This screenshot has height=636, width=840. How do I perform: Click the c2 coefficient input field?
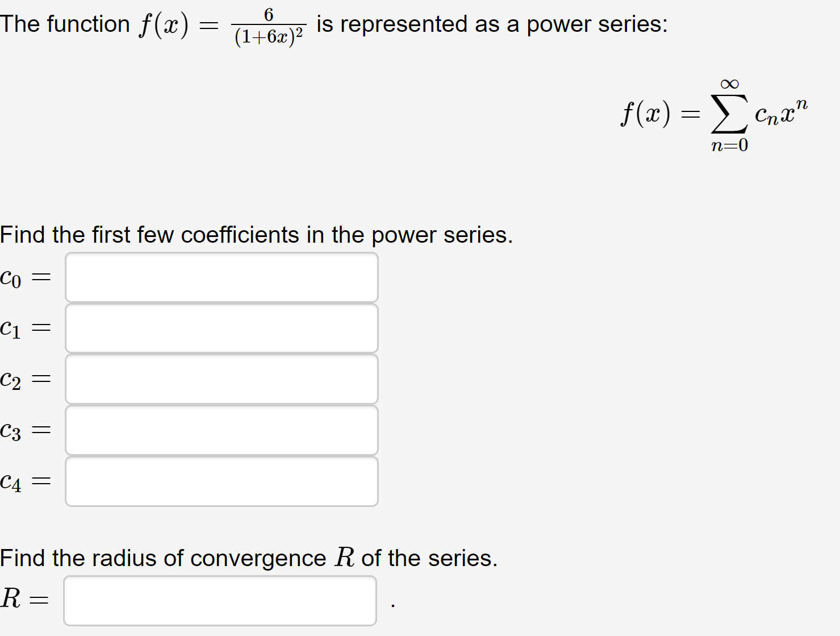click(222, 379)
